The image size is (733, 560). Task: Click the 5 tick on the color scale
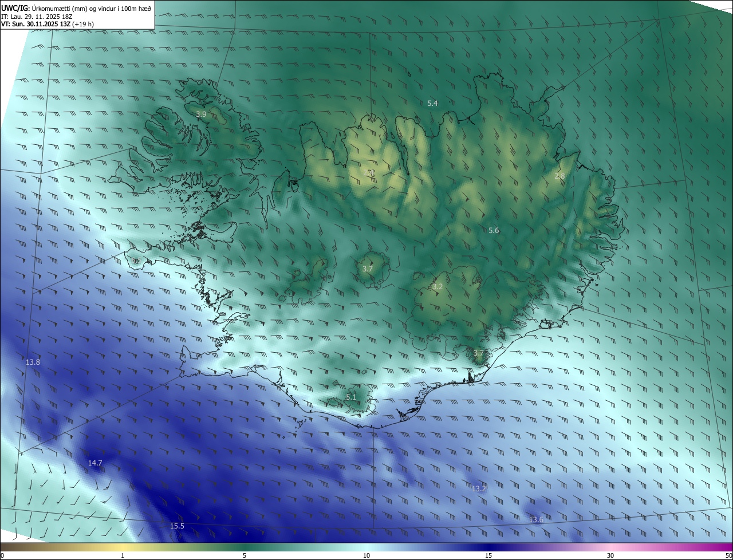(245, 555)
